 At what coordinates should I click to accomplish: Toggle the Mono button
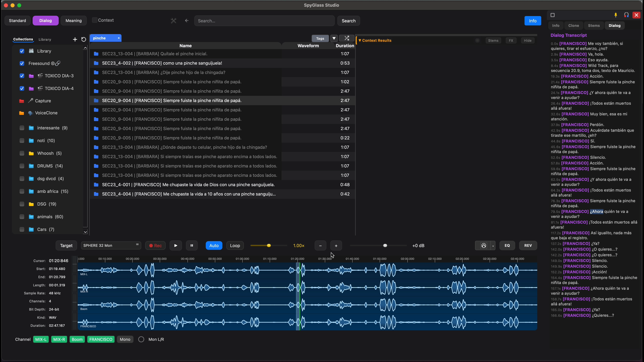click(125, 339)
